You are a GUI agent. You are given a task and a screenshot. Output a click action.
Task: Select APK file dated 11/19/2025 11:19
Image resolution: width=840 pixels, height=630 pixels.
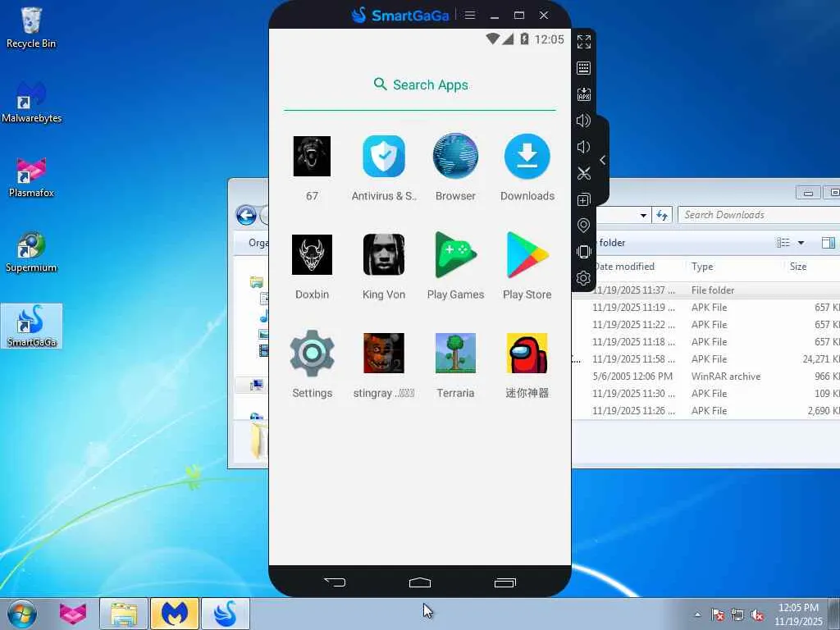tap(705, 307)
